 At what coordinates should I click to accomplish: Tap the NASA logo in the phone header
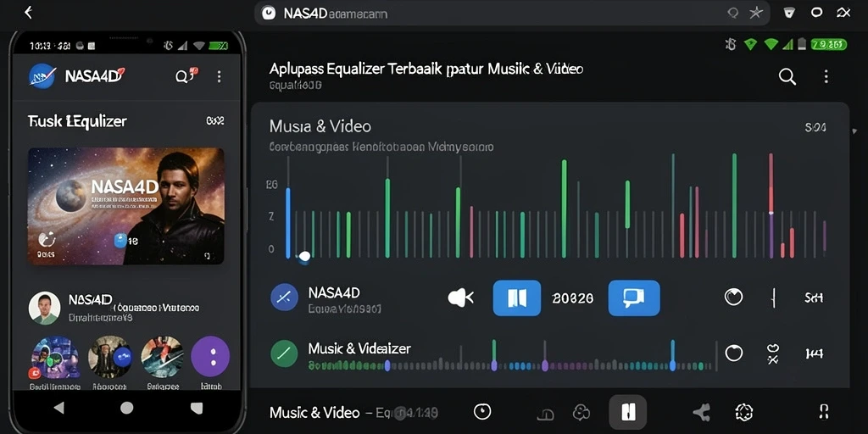point(42,76)
